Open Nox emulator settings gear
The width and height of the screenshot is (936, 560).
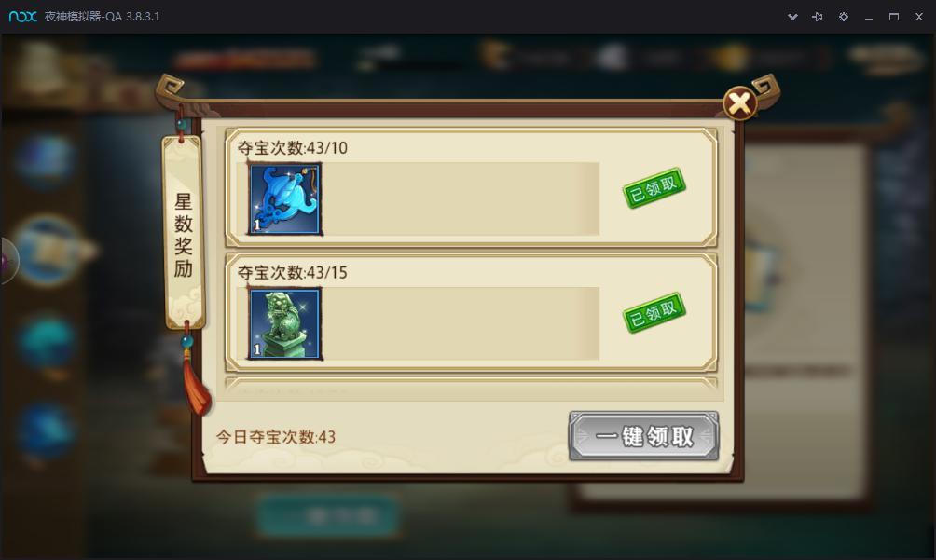pos(844,17)
